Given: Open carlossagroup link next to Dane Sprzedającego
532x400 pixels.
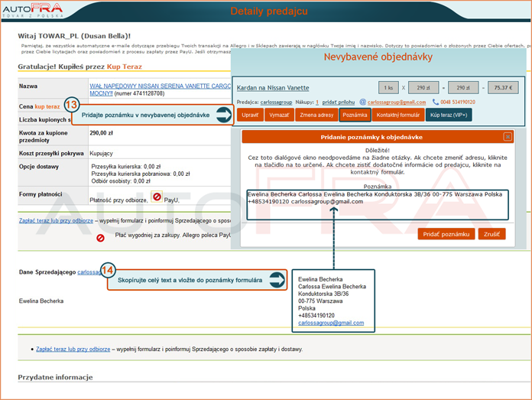Looking at the screenshot, I should tap(89, 272).
